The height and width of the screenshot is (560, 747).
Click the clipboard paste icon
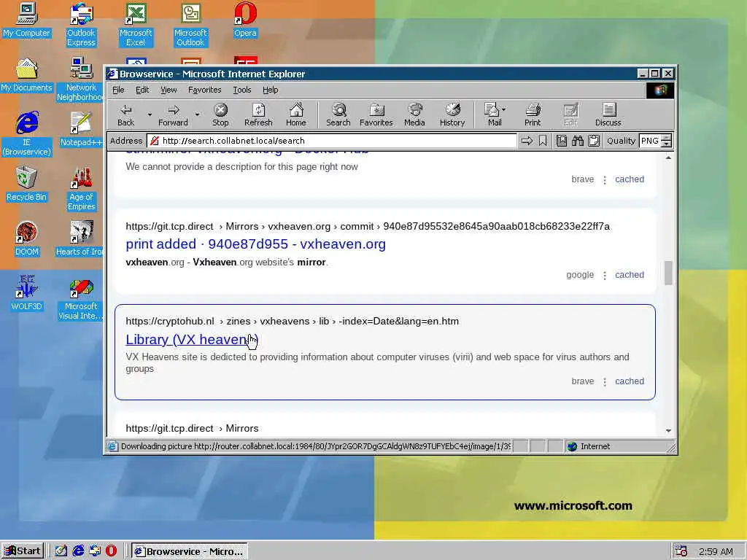tap(594, 141)
